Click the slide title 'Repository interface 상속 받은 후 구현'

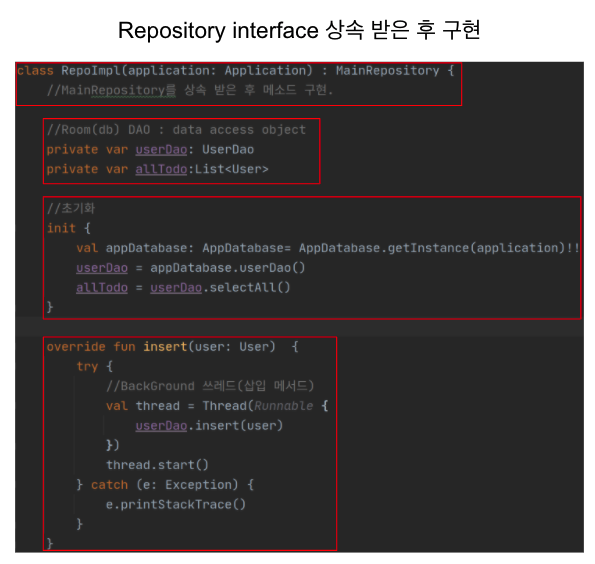(x=299, y=30)
